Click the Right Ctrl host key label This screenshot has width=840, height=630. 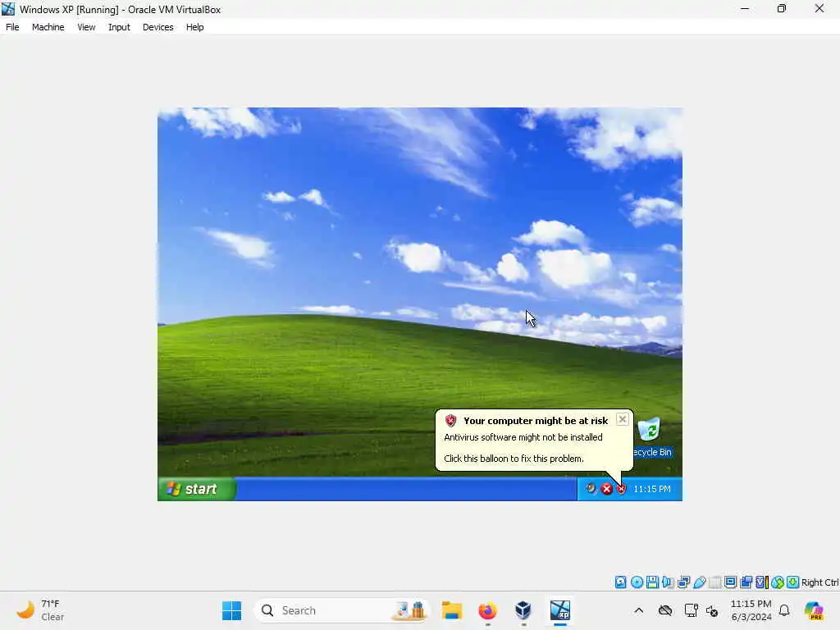click(819, 582)
